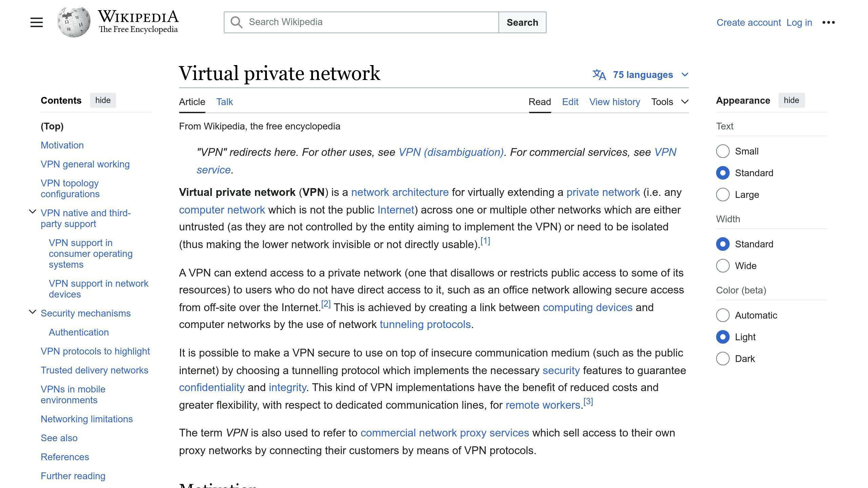Hide the Contents sidebar
This screenshot has width=868, height=488.
click(x=103, y=100)
